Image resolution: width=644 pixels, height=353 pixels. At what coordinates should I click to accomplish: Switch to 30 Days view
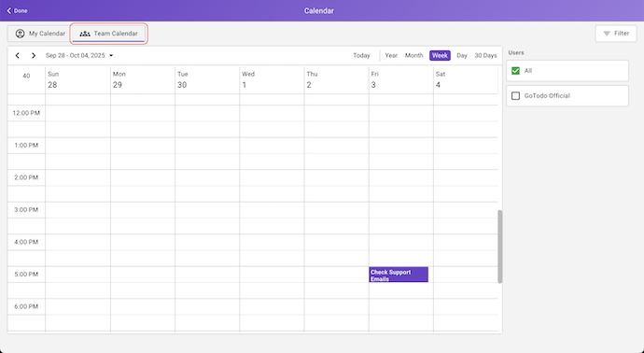(x=485, y=55)
